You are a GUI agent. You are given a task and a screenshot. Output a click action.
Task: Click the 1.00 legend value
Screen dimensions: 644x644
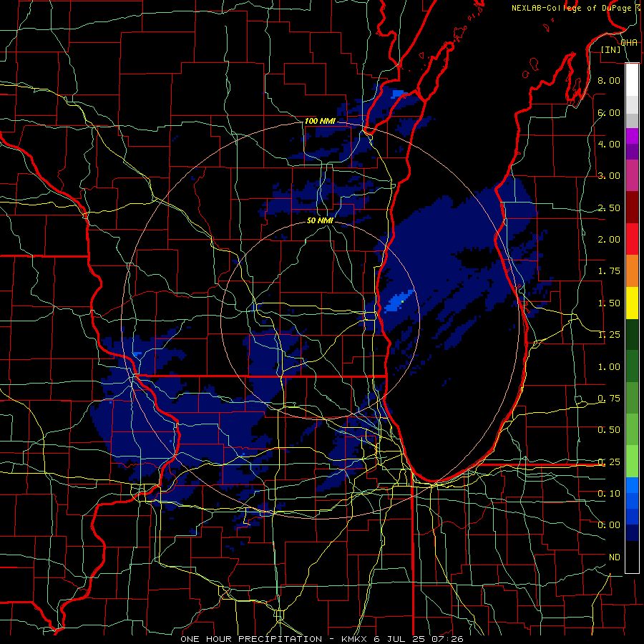pyautogui.click(x=608, y=367)
